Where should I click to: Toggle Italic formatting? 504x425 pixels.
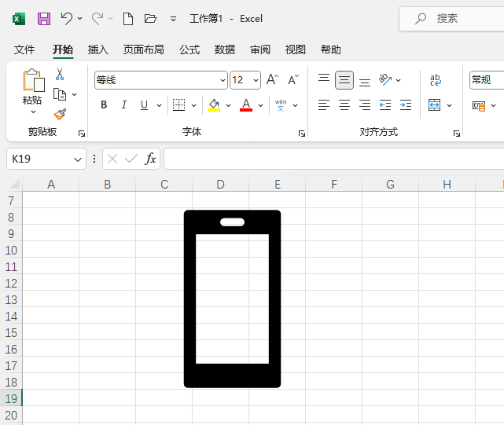click(x=124, y=104)
